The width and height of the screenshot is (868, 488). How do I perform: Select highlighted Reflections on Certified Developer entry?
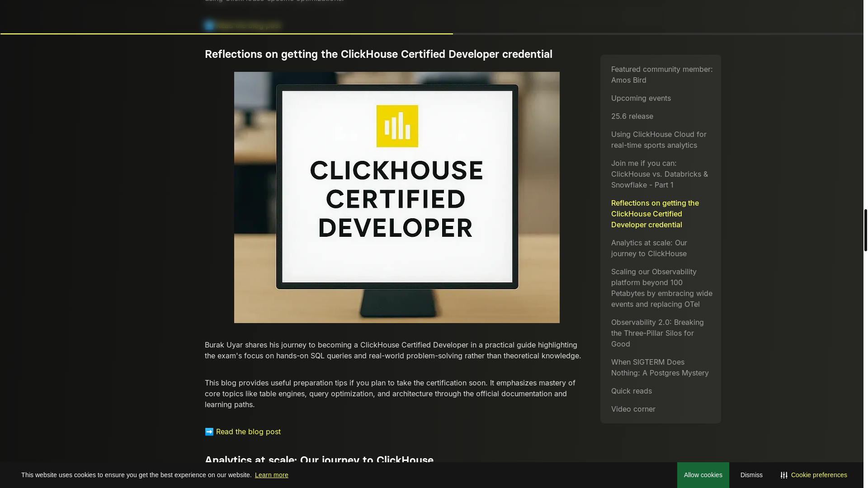tap(655, 214)
